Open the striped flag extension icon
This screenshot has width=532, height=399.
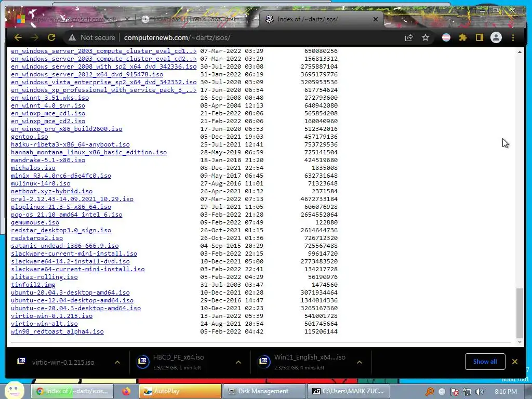(x=446, y=37)
